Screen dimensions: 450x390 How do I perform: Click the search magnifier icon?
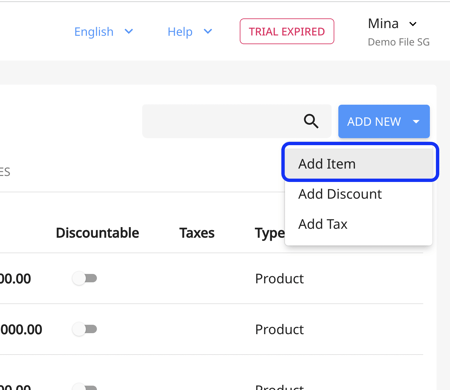[x=311, y=121]
